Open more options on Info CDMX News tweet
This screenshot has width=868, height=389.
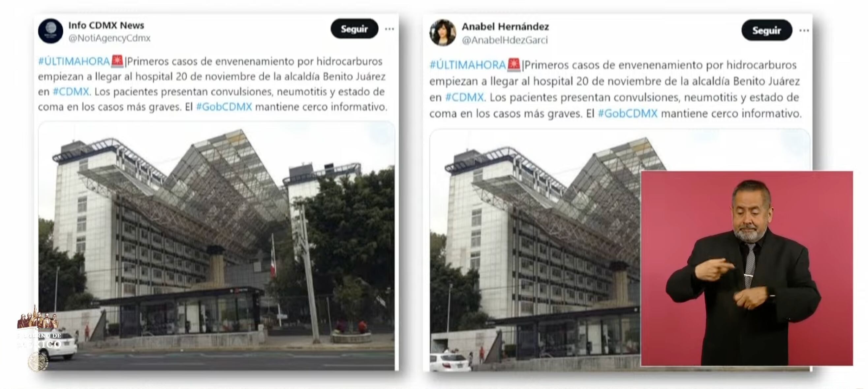click(389, 29)
